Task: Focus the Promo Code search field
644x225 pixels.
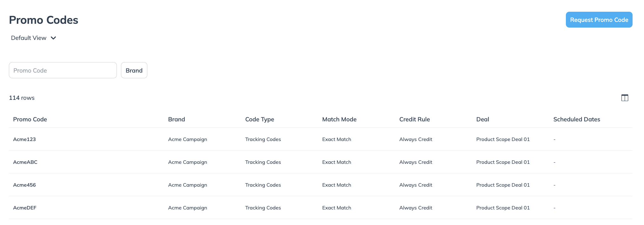Action: [63, 70]
